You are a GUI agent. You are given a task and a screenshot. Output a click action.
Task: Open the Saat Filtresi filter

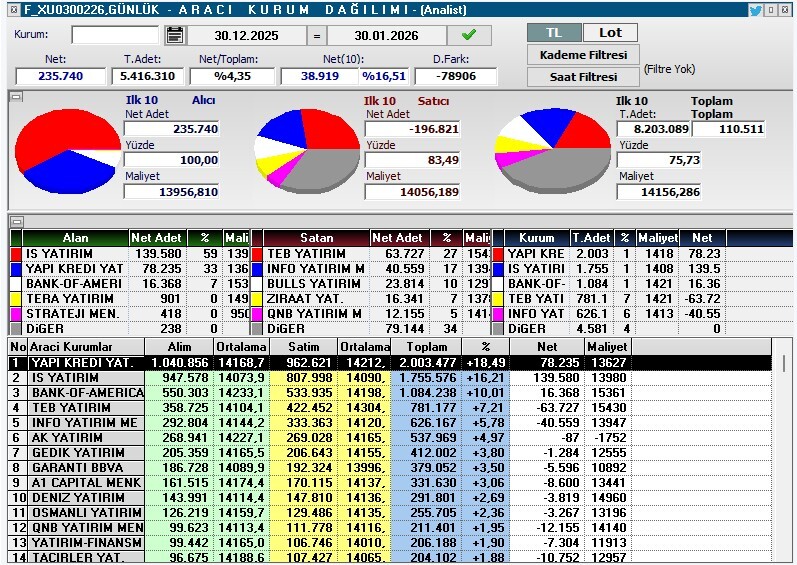[583, 77]
